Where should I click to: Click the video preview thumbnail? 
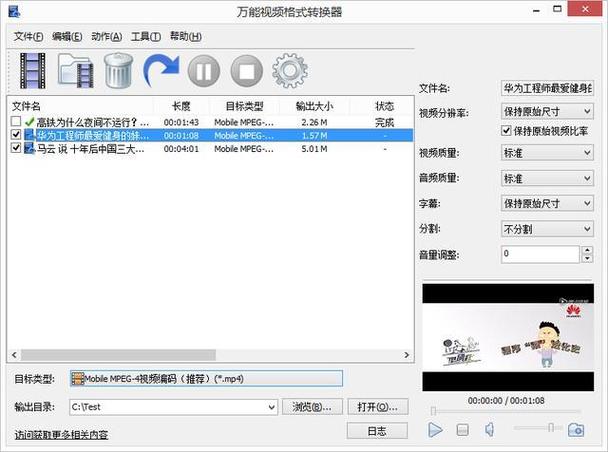(x=508, y=337)
